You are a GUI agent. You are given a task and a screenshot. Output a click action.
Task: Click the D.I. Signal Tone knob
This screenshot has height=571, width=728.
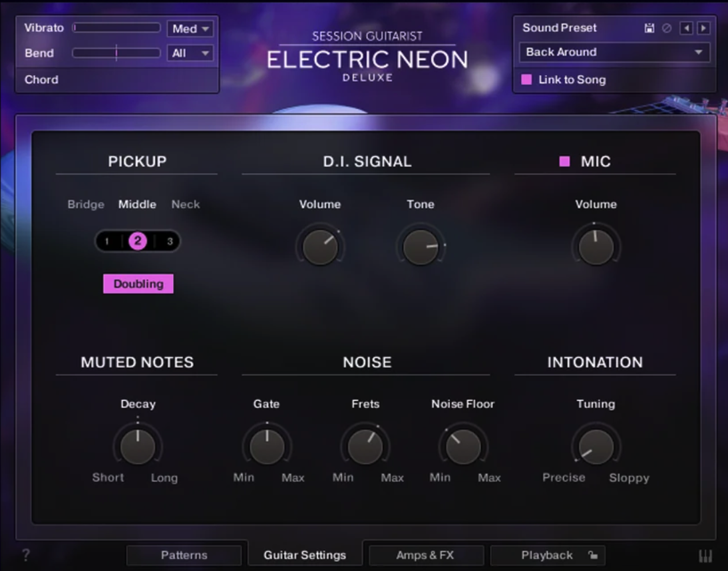click(421, 247)
